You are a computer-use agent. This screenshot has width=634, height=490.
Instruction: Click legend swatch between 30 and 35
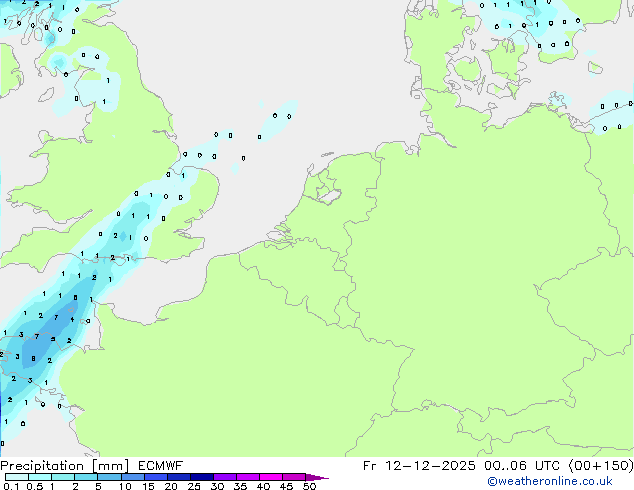pos(224,477)
